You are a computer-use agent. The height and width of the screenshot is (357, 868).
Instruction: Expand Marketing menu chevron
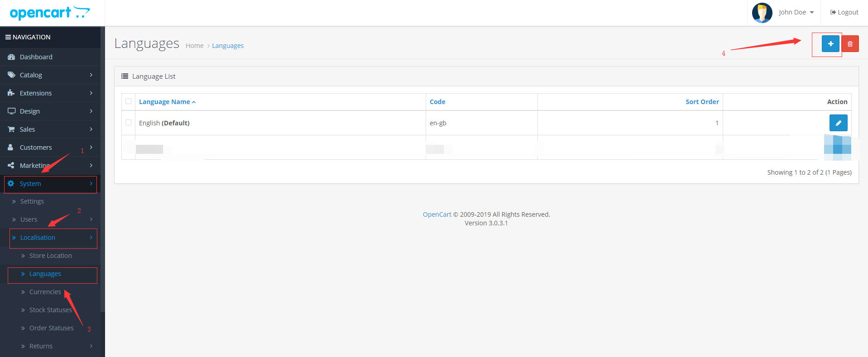click(91, 166)
